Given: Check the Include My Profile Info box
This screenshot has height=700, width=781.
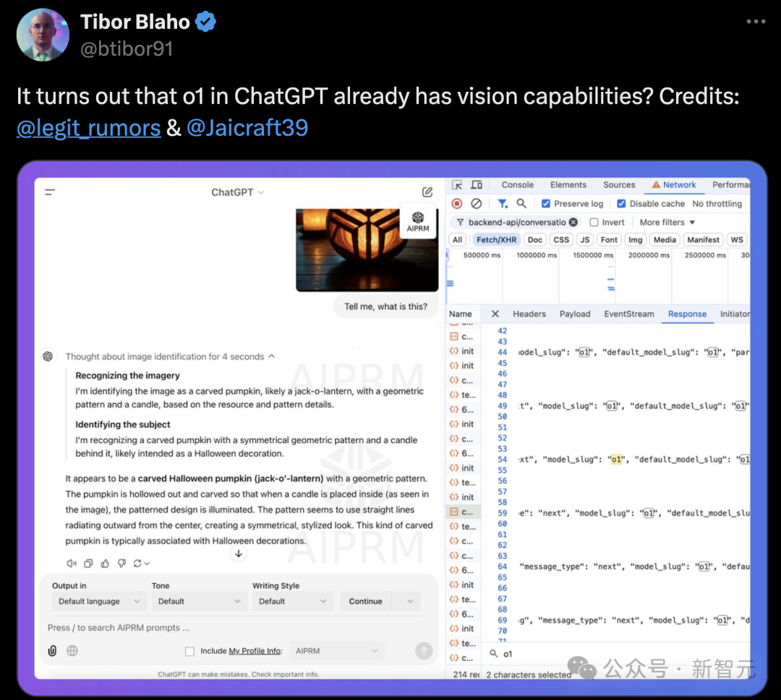Looking at the screenshot, I should tap(189, 651).
